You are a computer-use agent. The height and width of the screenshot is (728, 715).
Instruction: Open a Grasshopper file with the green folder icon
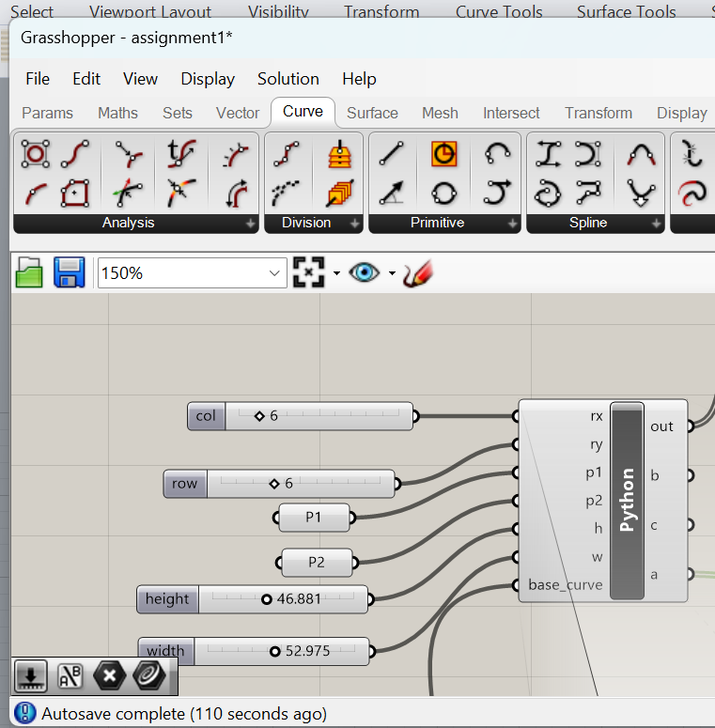coord(29,272)
